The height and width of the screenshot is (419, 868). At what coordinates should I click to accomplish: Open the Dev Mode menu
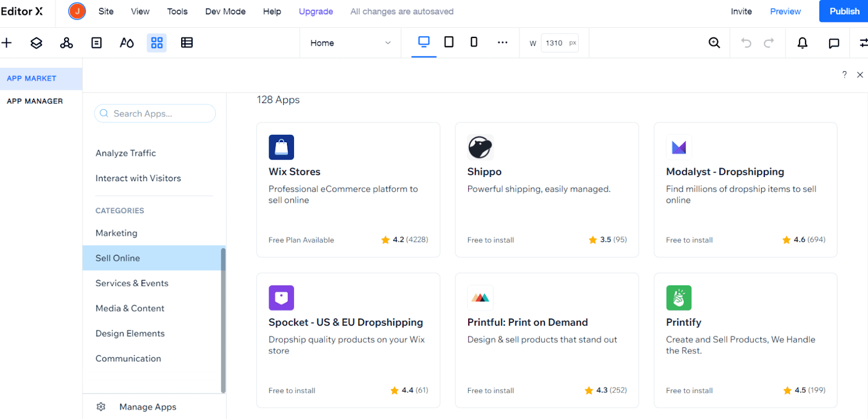pos(225,11)
